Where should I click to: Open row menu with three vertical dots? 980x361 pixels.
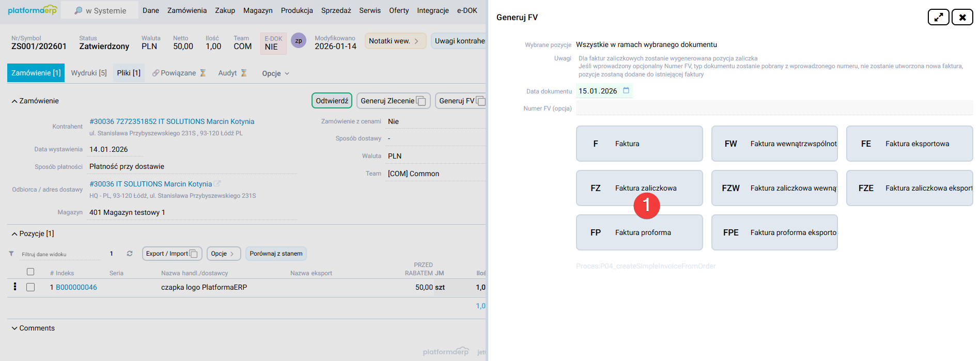point(15,287)
